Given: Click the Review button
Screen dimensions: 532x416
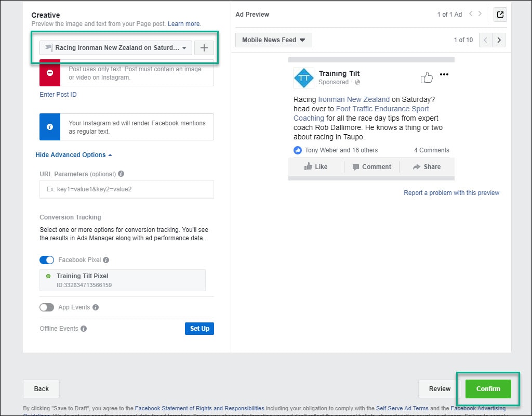Looking at the screenshot, I should [x=440, y=389].
